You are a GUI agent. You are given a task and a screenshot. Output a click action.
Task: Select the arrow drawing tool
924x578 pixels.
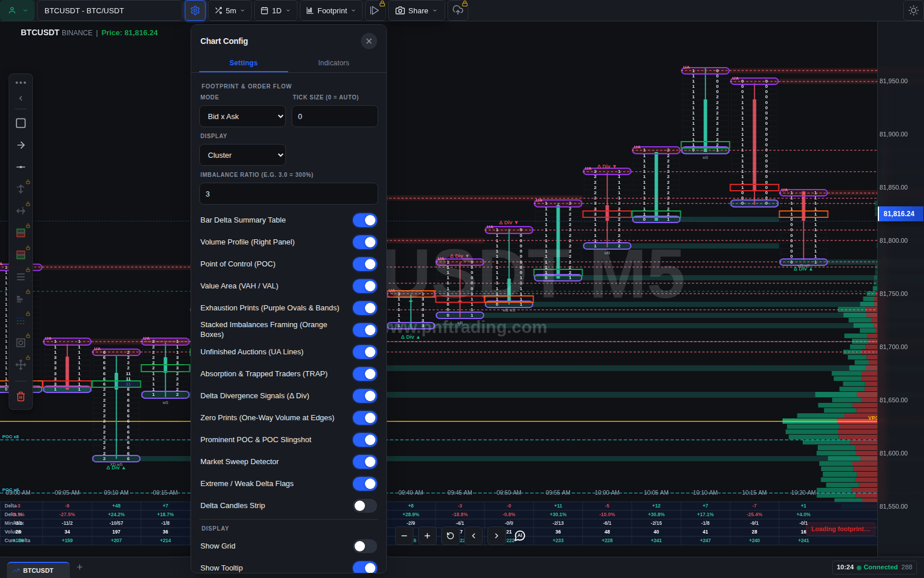(x=21, y=145)
